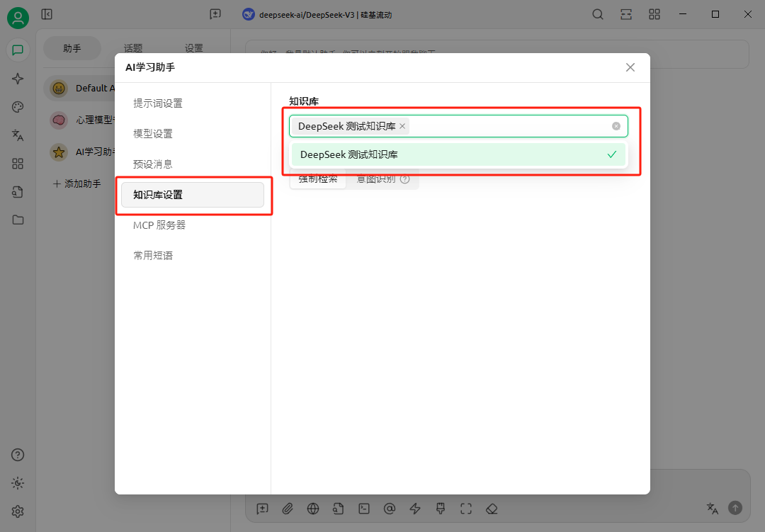The height and width of the screenshot is (532, 765).
Task: Click 添加助手 to add an assistant
Action: pos(77,183)
